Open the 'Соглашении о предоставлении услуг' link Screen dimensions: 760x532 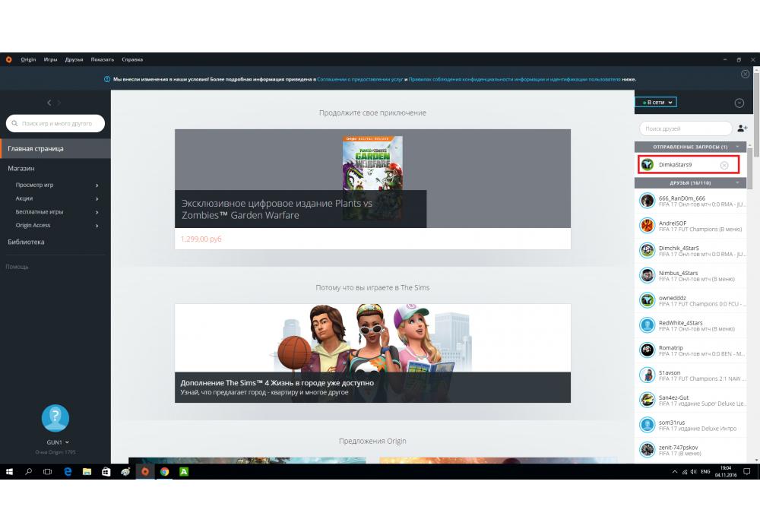click(x=360, y=79)
